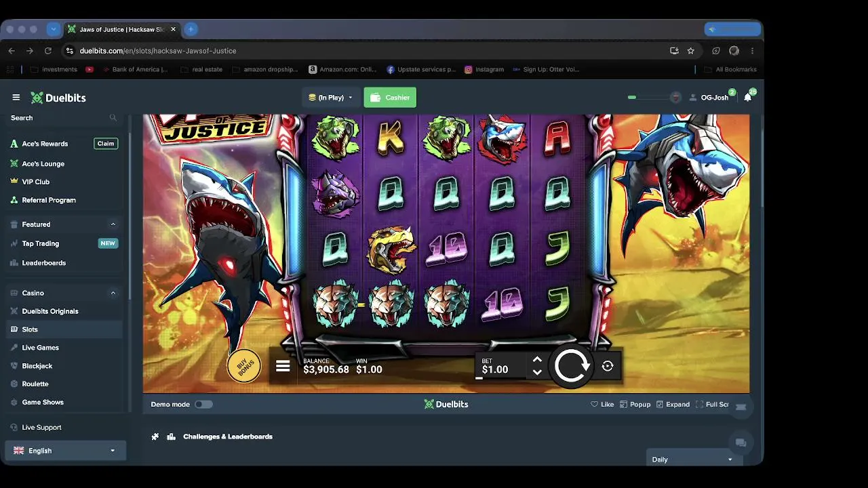Click the yellow Buy Bonus coin
The image size is (868, 488).
tap(244, 367)
